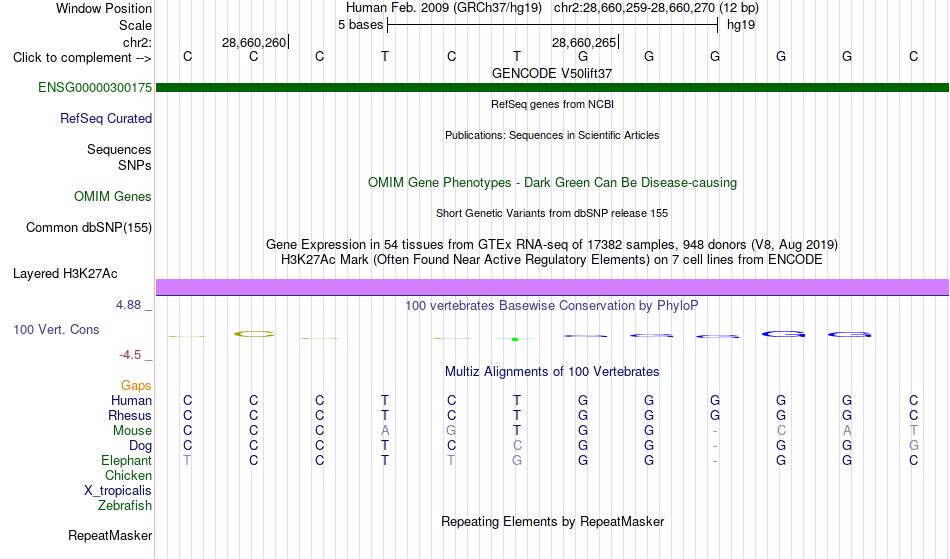Open the Layered H3K27Ac track label

coord(65,273)
